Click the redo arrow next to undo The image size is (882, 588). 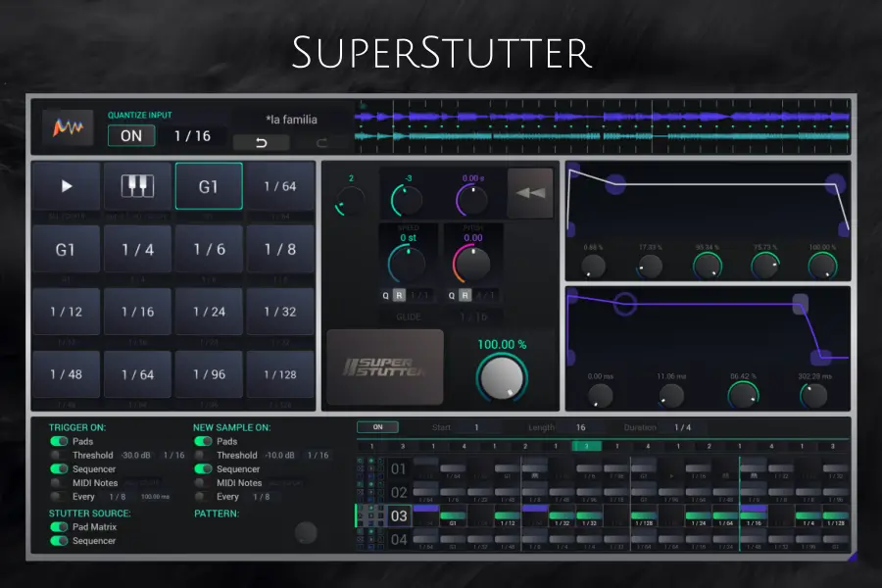point(321,143)
